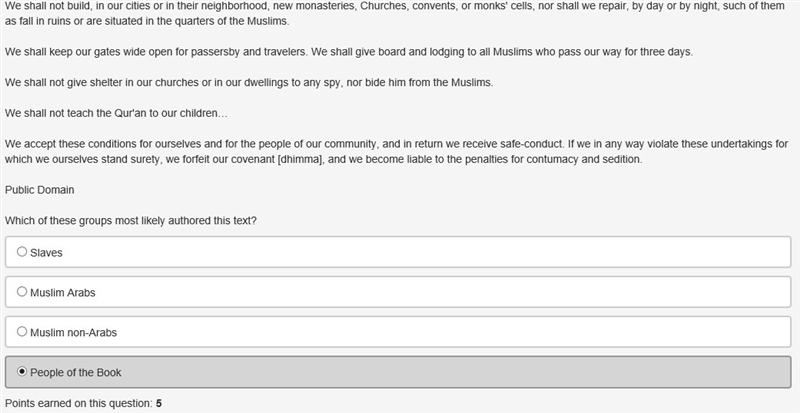The image size is (800, 413).
Task: Click the "Muslim non-Arabs" answer label text
Action: pos(73,333)
